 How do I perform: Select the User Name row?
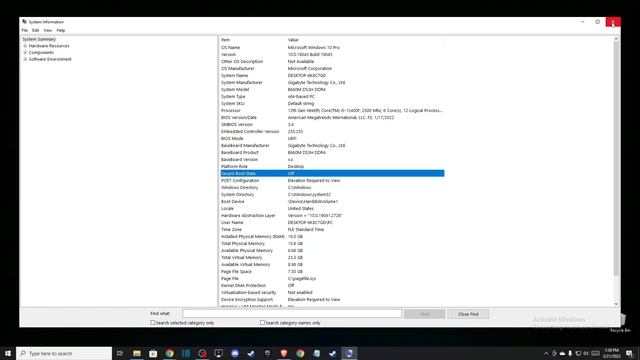click(332, 222)
